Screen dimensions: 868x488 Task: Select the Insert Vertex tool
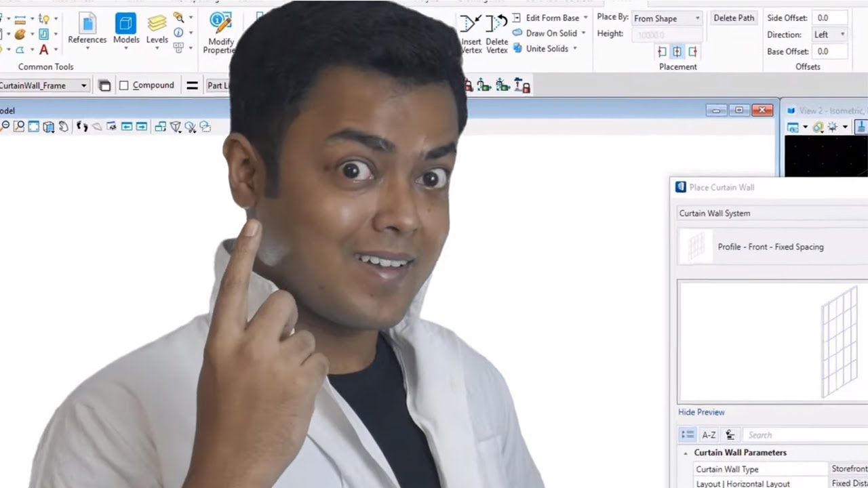tap(471, 33)
